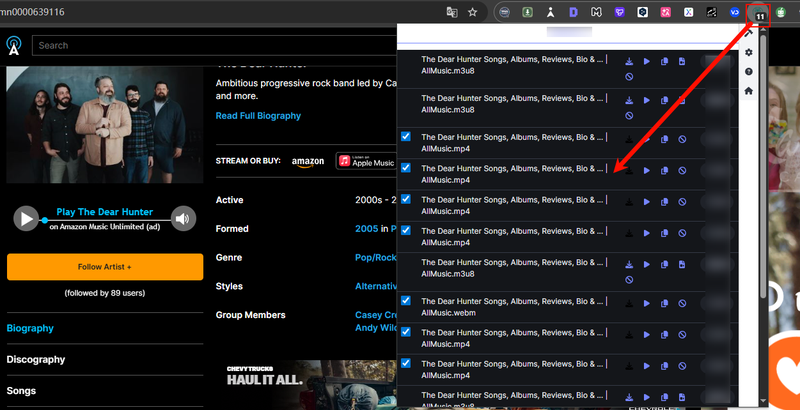Image resolution: width=800 pixels, height=410 pixels.
Task: Open the Pop/Rock genre link
Action: tap(376, 258)
